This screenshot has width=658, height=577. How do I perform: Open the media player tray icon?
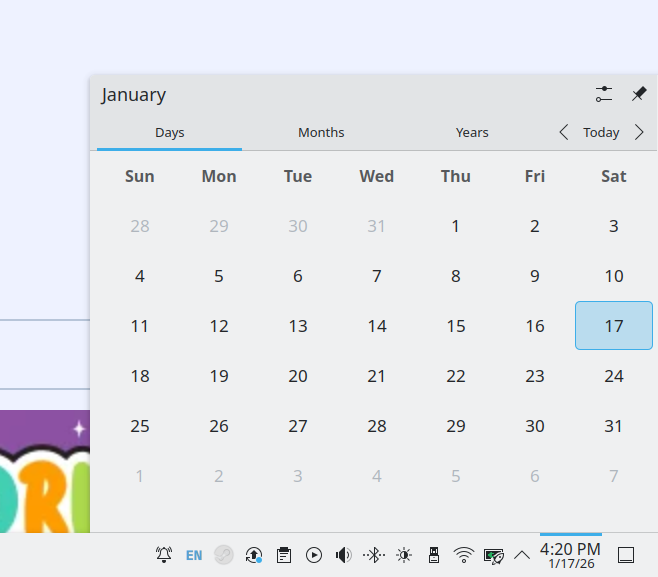click(314, 555)
